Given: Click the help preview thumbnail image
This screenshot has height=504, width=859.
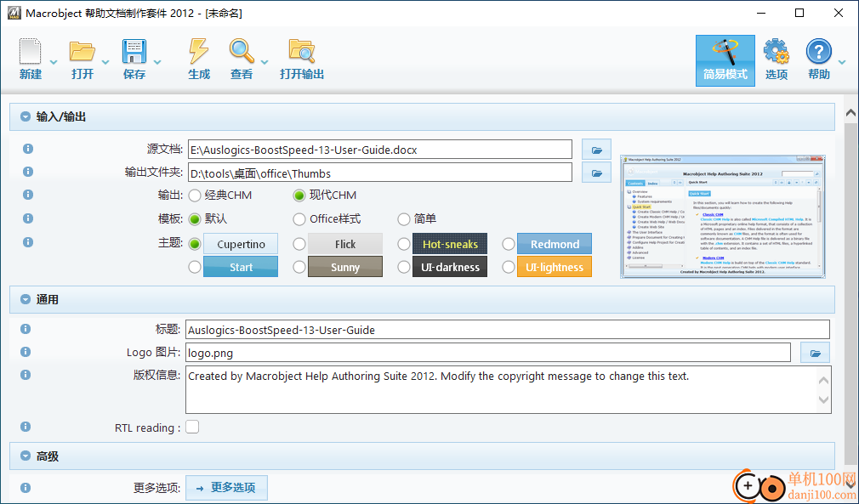Looking at the screenshot, I should (723, 217).
